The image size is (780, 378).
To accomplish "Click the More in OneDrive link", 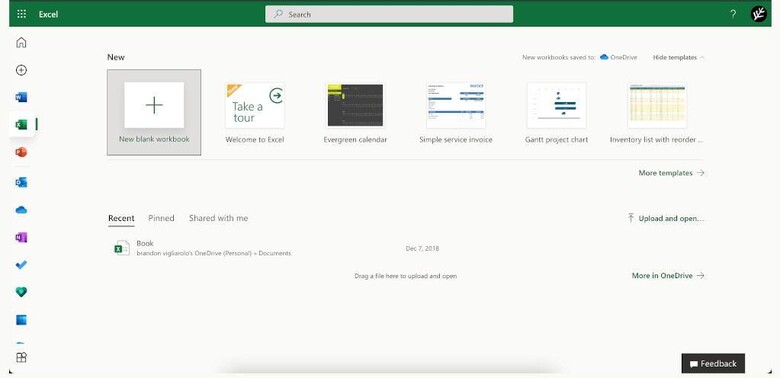I will (x=668, y=276).
